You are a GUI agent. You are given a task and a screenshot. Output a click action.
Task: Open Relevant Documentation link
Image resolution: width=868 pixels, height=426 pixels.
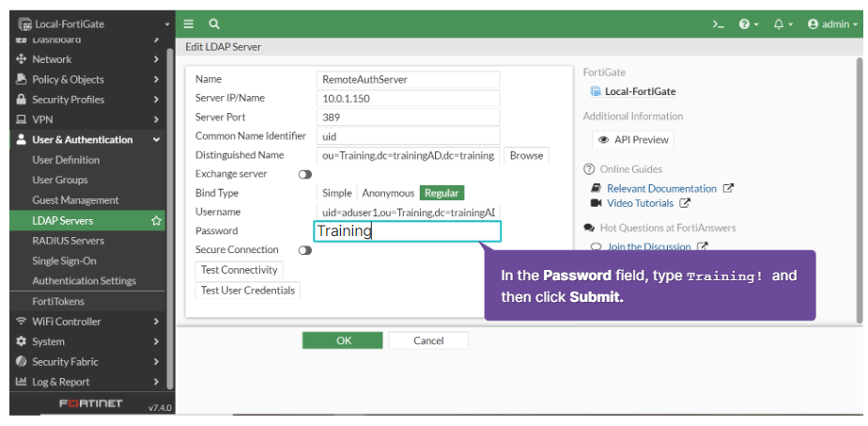click(661, 188)
